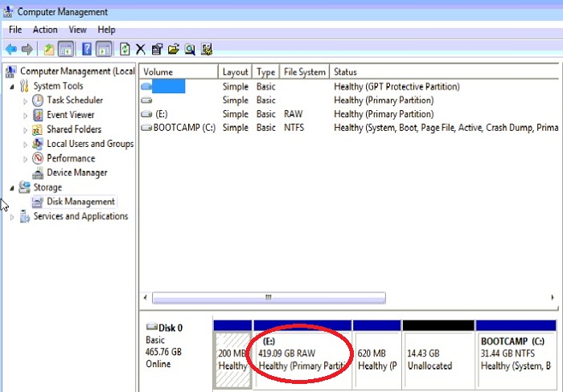Select the 200 MB Healthy partition block
Image resolution: width=563 pixels, height=392 pixels.
(x=232, y=354)
